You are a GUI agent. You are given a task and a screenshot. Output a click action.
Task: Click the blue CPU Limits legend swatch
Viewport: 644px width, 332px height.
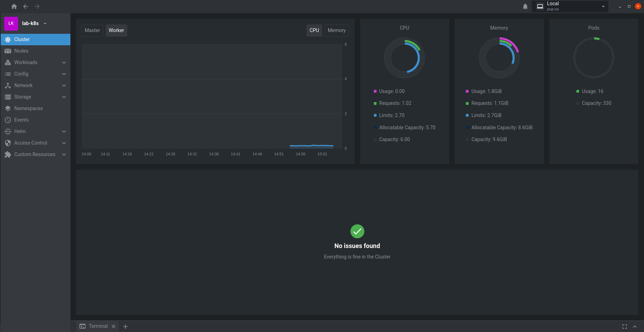375,115
